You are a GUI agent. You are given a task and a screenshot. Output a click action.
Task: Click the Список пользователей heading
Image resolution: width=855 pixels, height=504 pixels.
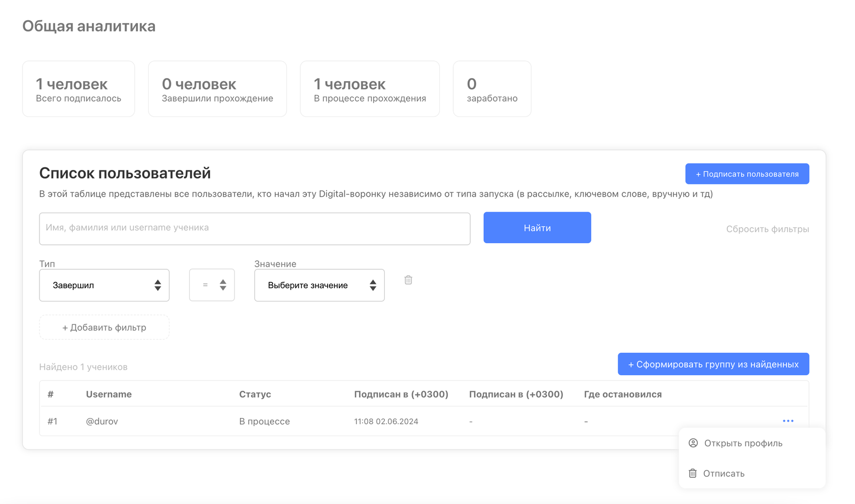pyautogui.click(x=125, y=173)
